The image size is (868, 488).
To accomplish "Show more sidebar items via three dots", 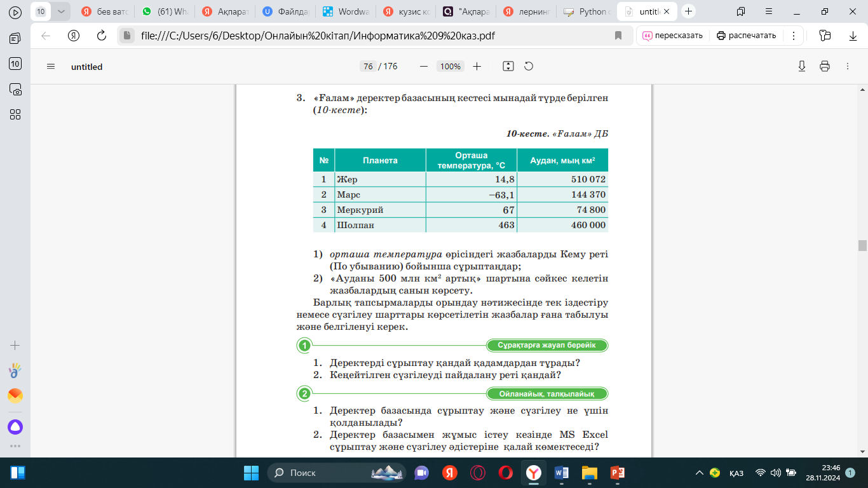I will [15, 447].
